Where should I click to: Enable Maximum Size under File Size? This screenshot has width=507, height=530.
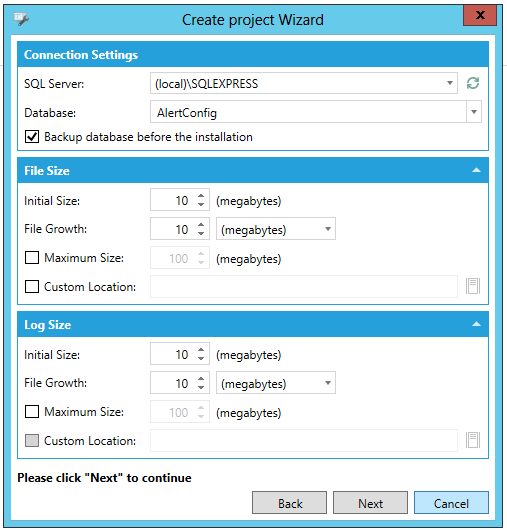tap(32, 258)
